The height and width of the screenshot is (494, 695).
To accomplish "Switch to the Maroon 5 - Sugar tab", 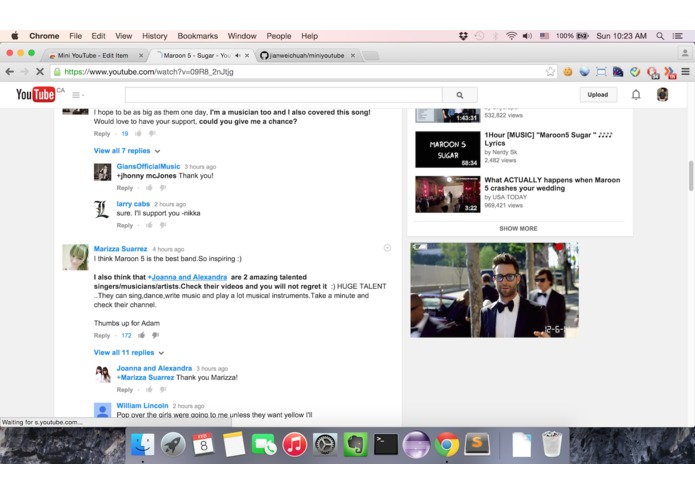I will (x=196, y=55).
